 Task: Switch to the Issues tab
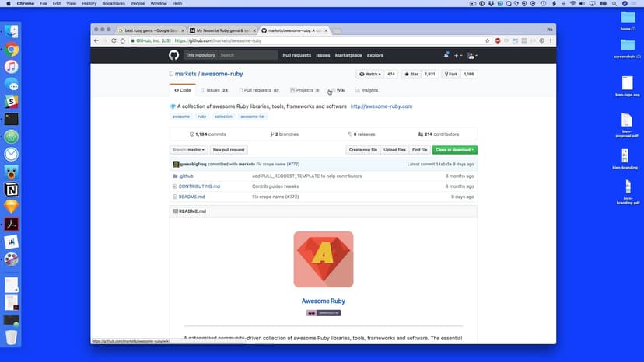[214, 90]
